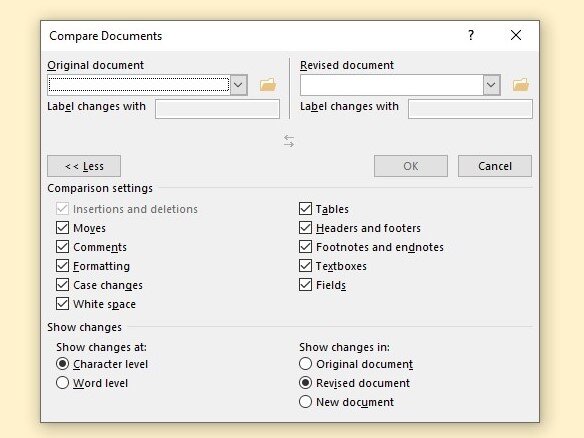Dismiss dialog with Cancel button

coord(495,166)
